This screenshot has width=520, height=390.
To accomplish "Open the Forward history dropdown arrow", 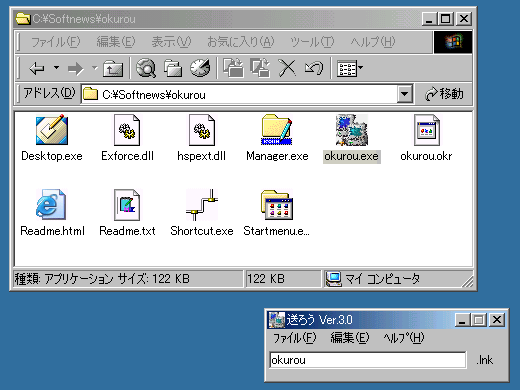I will coord(95,68).
